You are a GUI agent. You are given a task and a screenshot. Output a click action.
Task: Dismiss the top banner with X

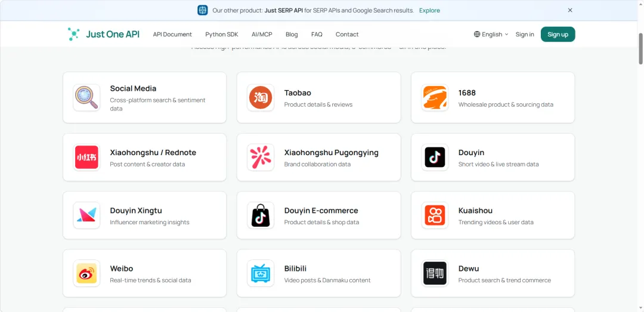tap(570, 10)
